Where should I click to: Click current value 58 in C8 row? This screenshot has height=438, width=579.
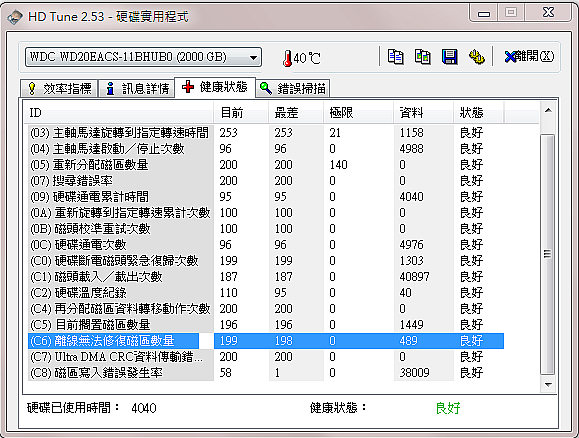pos(226,373)
